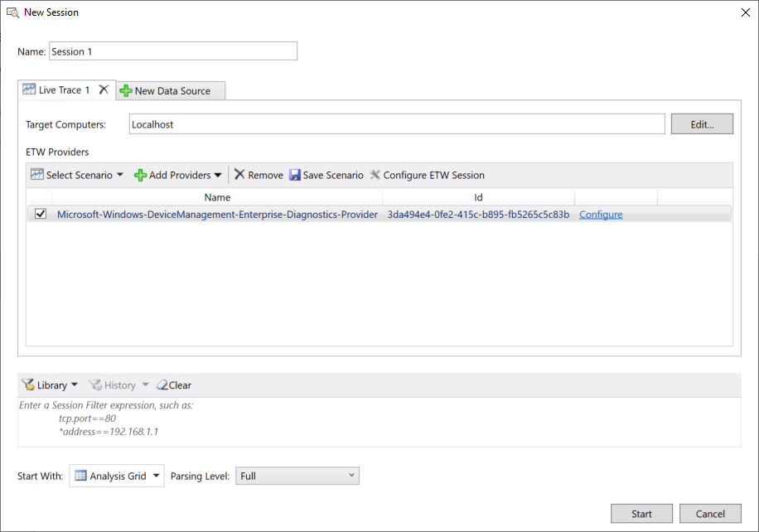Switch to the Live Trace 1 tab
This screenshot has height=532, width=759.
pyautogui.click(x=56, y=89)
